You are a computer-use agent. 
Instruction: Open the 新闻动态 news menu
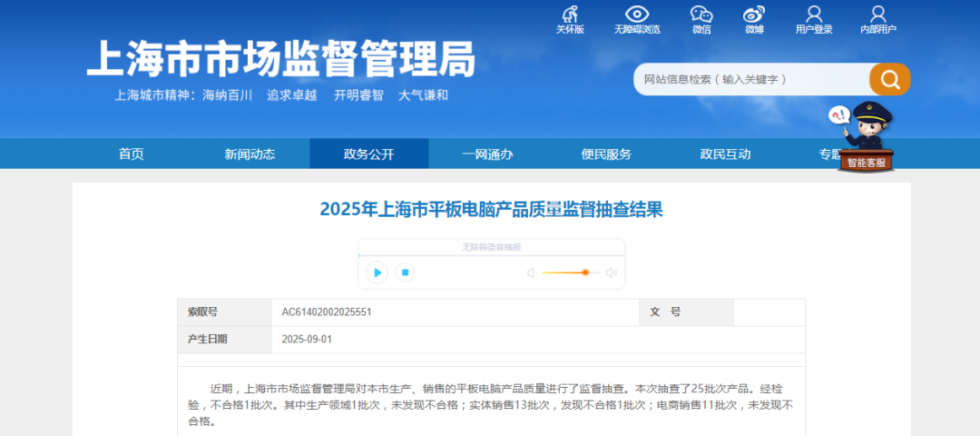point(250,154)
